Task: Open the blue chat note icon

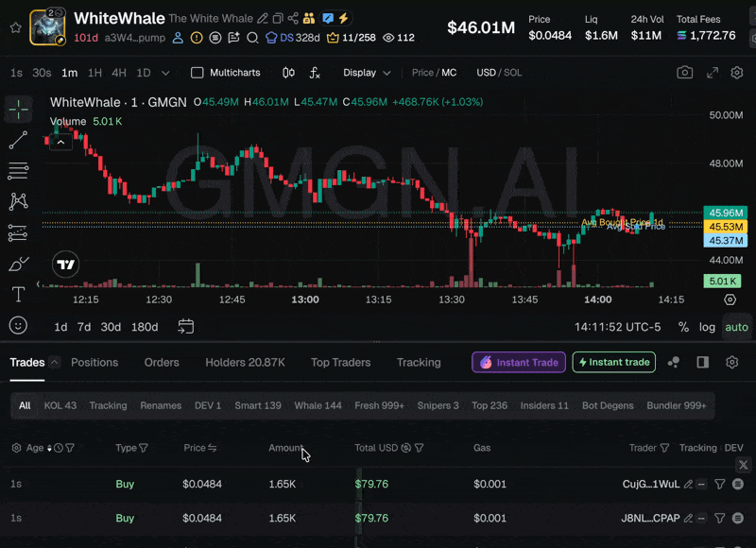Action: 328,19
